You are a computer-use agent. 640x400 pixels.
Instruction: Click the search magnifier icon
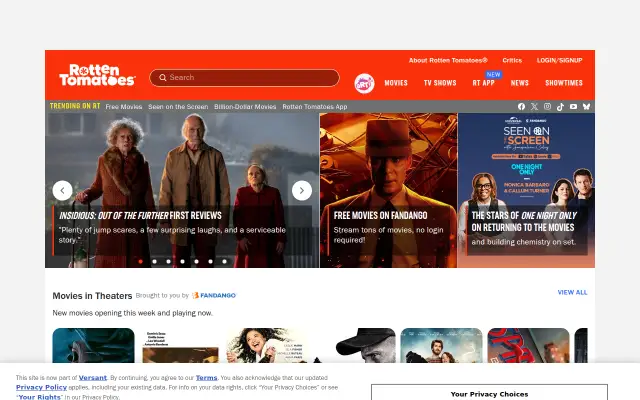(x=162, y=78)
